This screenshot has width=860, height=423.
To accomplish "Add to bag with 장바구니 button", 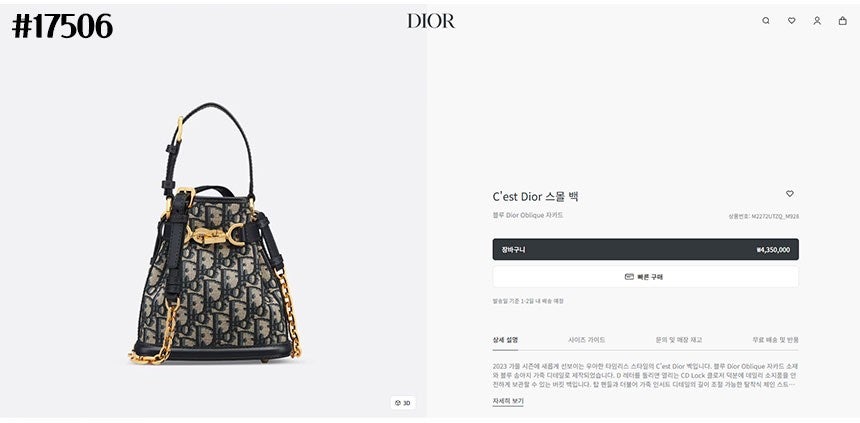I will coord(646,250).
